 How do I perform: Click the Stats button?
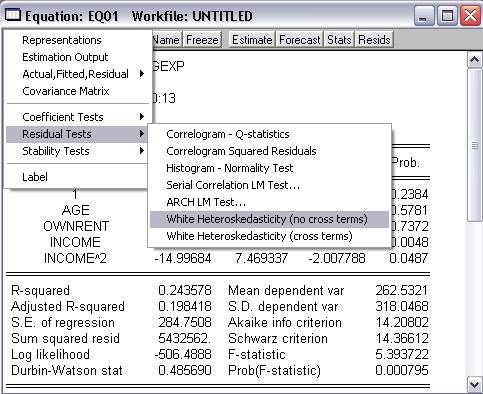[339, 40]
